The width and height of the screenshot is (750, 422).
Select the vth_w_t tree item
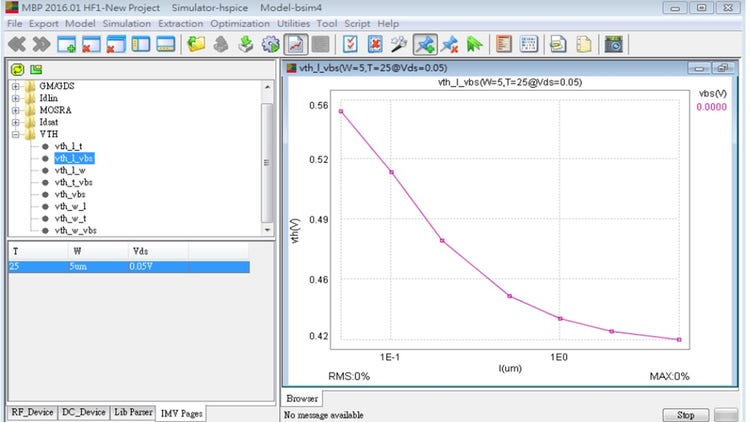coord(71,218)
